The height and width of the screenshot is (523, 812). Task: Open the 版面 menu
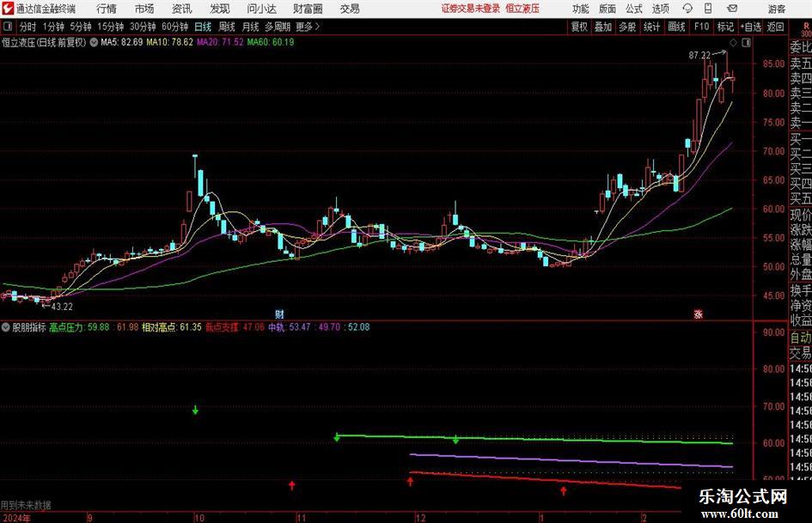[x=607, y=9]
